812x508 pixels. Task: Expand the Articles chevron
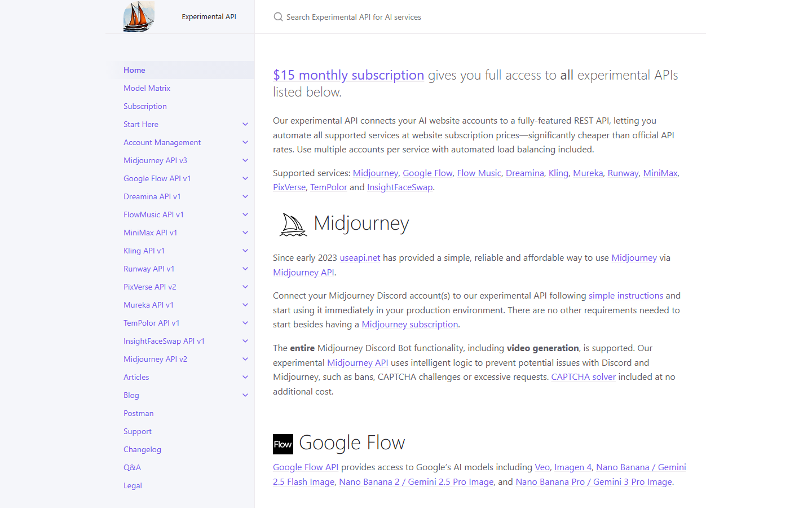[245, 377]
